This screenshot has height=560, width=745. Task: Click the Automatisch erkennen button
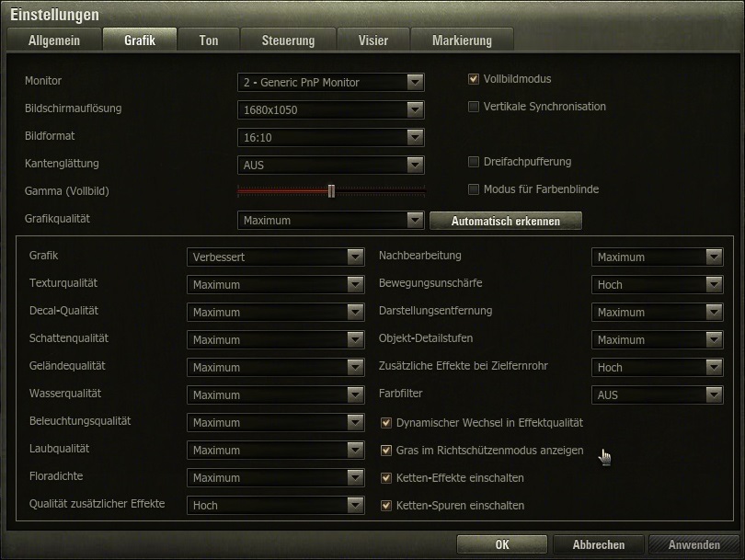pos(506,221)
